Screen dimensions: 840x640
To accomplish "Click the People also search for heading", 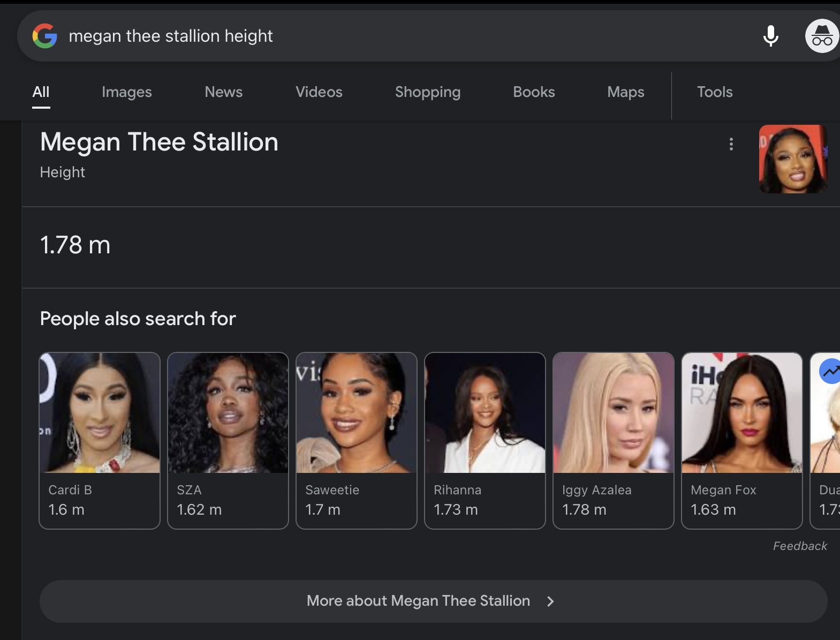I will pos(138,319).
